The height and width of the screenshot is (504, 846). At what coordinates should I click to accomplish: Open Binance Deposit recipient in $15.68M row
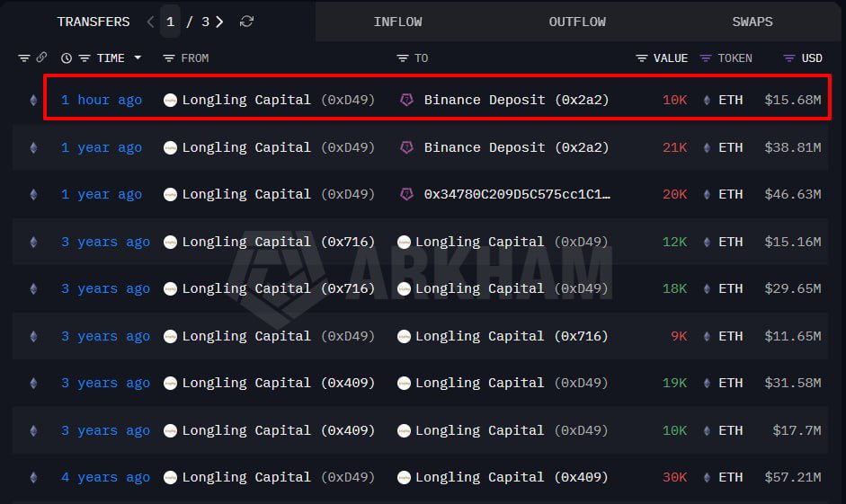coord(516,101)
